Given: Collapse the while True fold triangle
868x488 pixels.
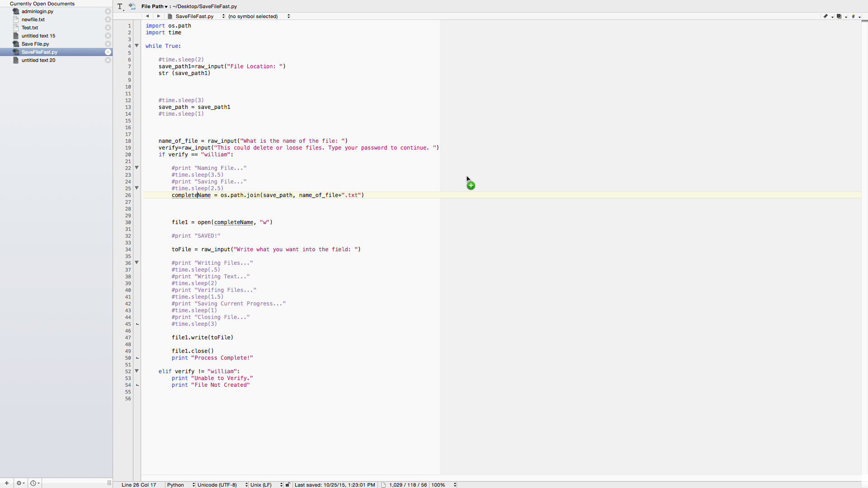Looking at the screenshot, I should [x=137, y=46].
